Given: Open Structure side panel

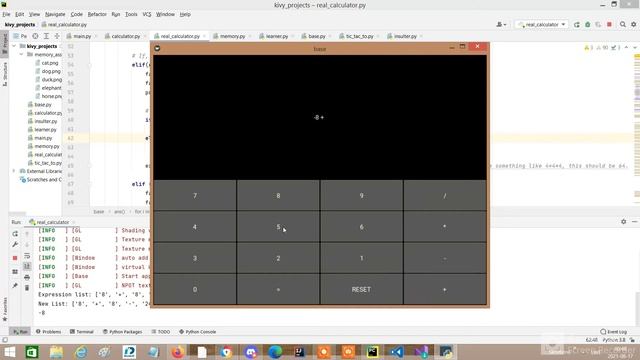Looking at the screenshot, I should [x=4, y=73].
